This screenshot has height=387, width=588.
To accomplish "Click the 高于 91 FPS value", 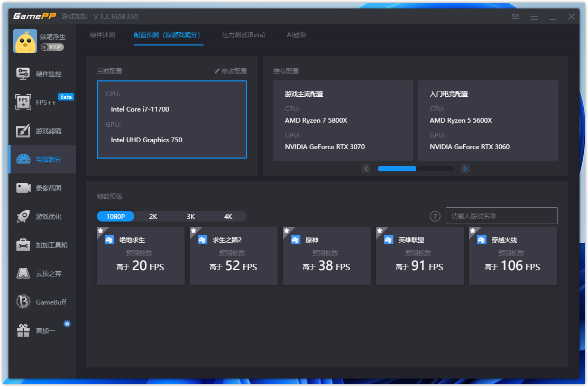I will [x=419, y=266].
